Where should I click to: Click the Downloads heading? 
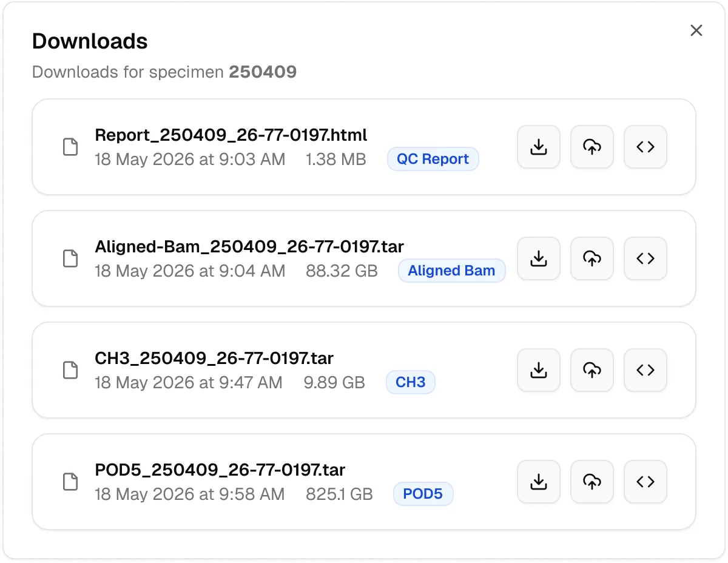tap(90, 41)
